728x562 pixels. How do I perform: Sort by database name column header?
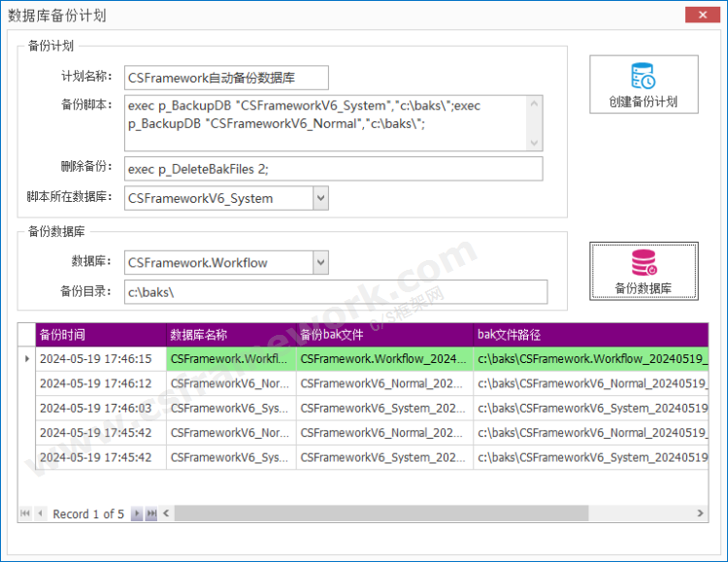[x=231, y=335]
